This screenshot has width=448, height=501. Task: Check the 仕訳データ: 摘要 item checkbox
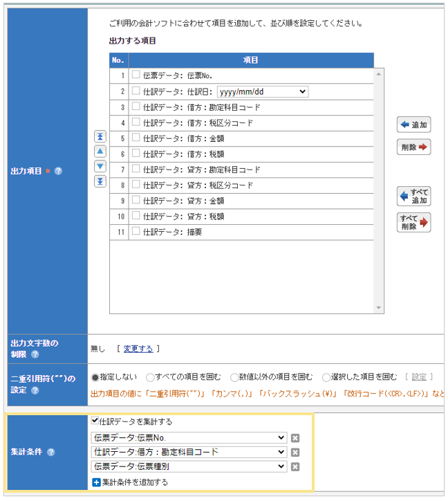click(136, 231)
